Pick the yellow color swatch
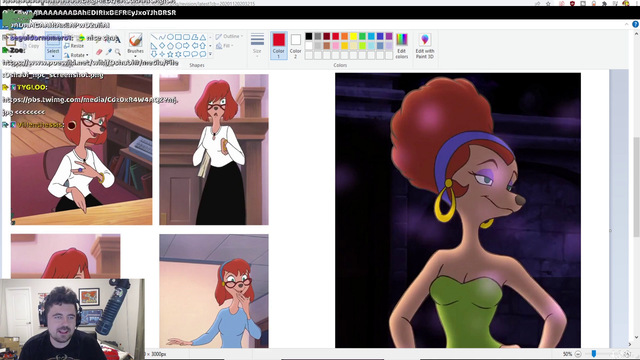This screenshot has width=640, height=360. tap(353, 36)
